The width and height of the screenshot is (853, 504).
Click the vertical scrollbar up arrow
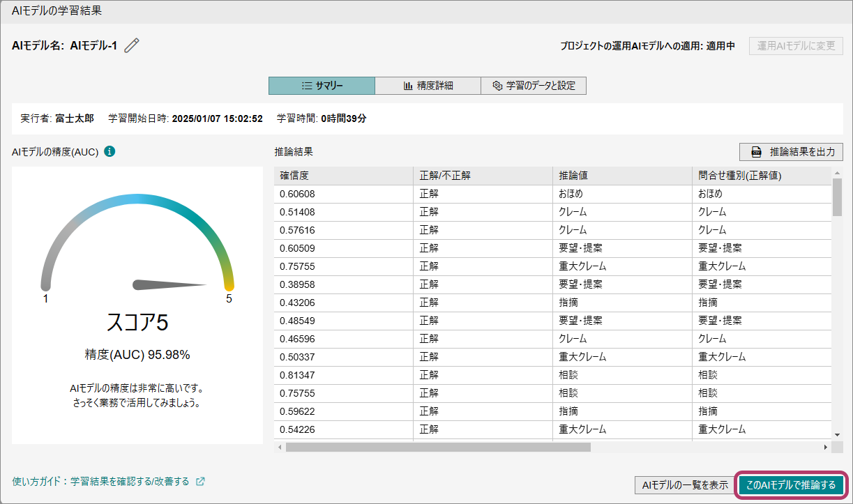[837, 171]
